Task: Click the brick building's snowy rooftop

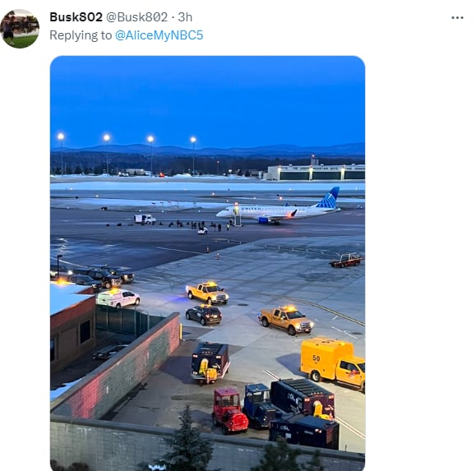Action: coord(68,296)
